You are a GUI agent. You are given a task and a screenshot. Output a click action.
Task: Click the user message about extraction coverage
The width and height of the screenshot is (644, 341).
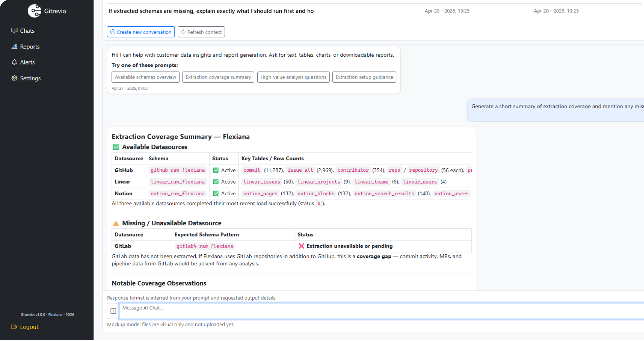pyautogui.click(x=555, y=109)
